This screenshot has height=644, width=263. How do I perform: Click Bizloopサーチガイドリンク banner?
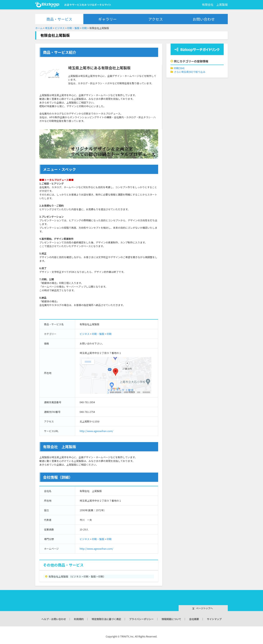pos(197,50)
